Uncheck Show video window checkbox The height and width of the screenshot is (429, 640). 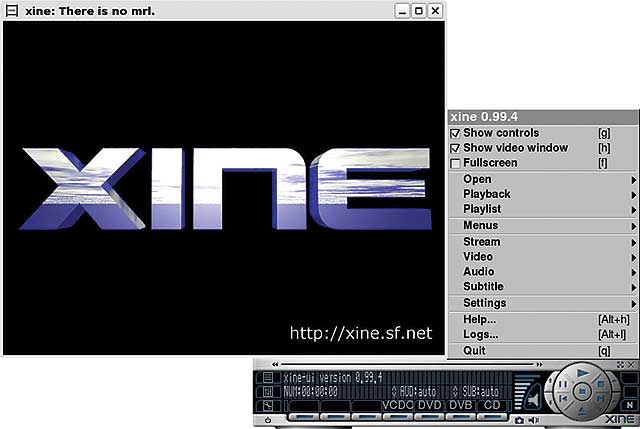(x=455, y=148)
